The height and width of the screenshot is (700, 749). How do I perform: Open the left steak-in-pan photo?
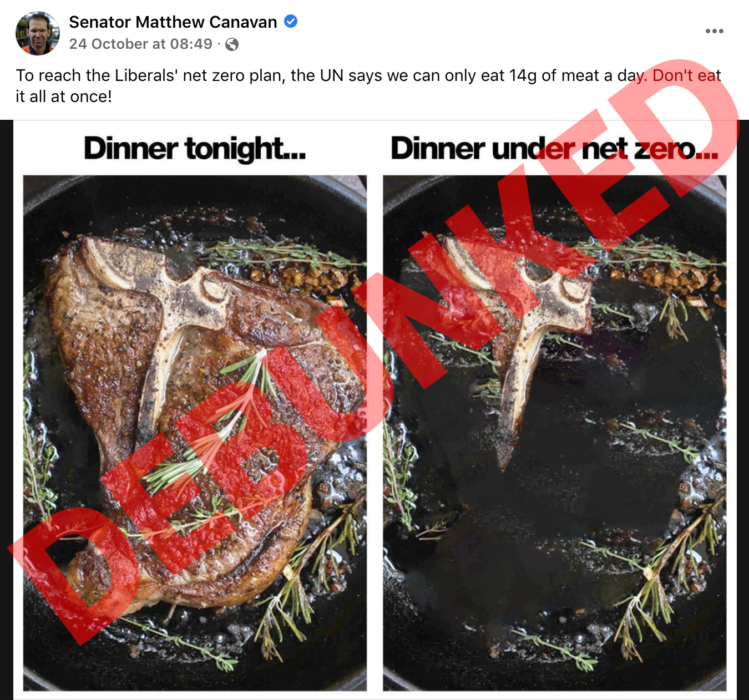pyautogui.click(x=195, y=433)
